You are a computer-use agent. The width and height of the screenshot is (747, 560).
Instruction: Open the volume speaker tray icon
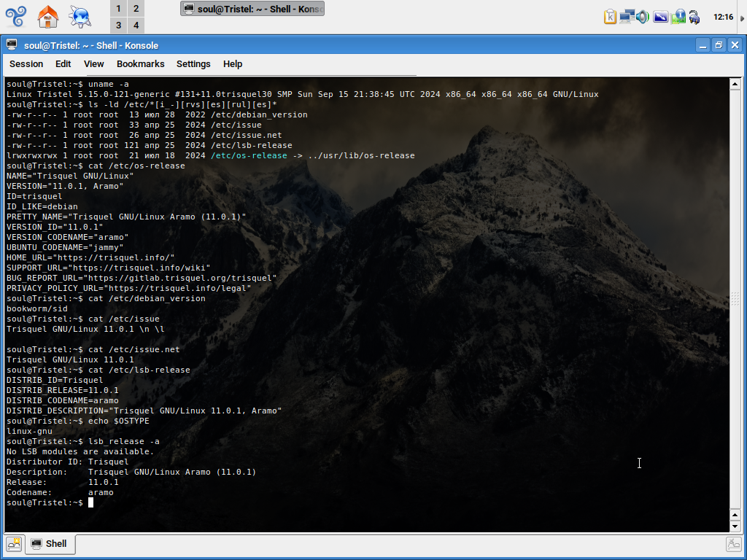click(642, 17)
